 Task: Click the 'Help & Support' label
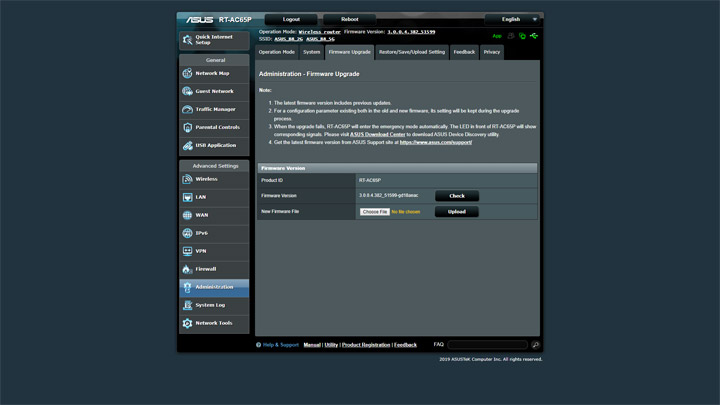pos(281,345)
